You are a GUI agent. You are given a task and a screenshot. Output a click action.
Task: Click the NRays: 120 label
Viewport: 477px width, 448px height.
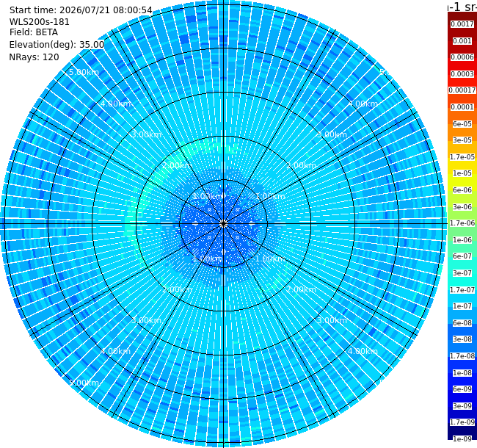pos(34,57)
